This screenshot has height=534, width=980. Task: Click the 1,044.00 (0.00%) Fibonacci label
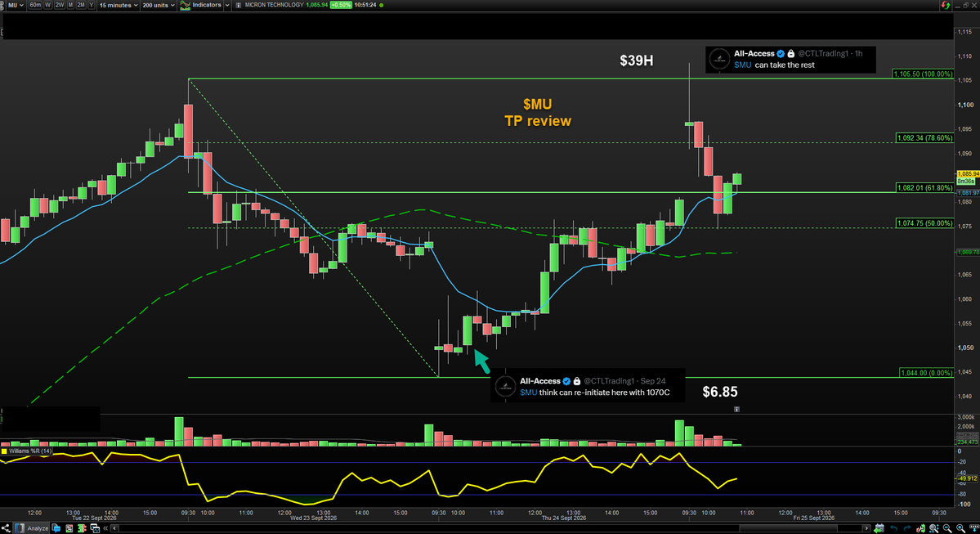point(926,373)
